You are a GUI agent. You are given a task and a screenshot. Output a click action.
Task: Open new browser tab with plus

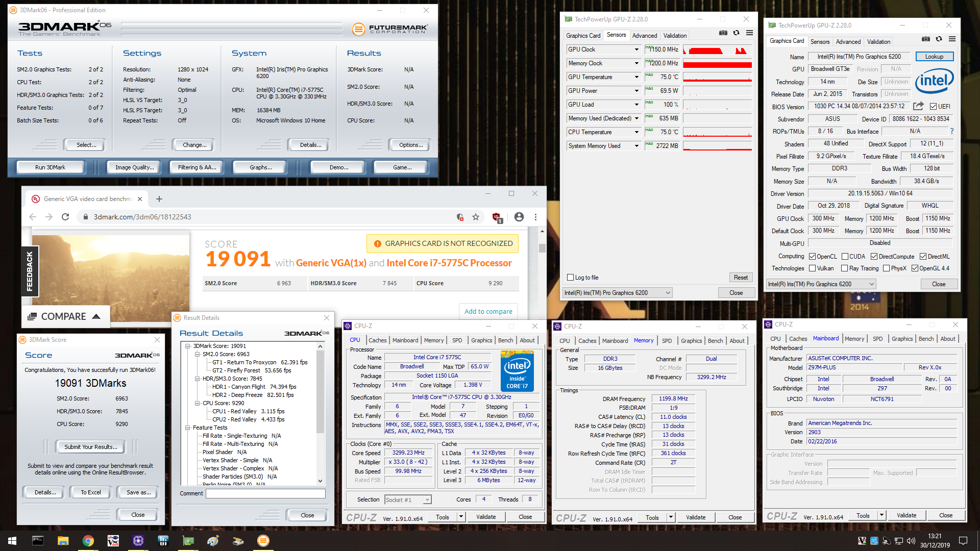(x=159, y=199)
